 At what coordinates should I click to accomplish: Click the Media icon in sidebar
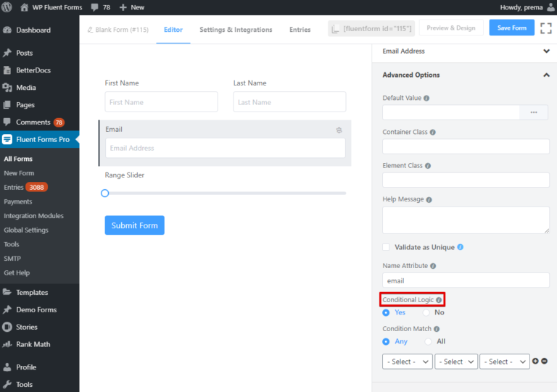[7, 88]
